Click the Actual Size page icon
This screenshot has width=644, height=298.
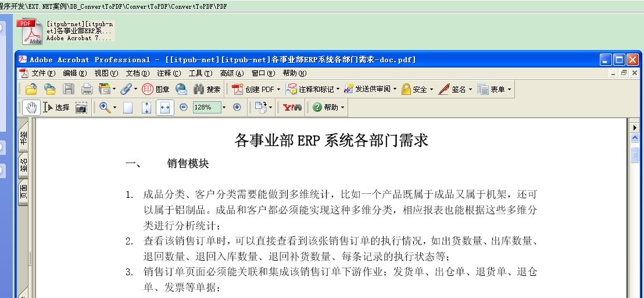(128, 108)
